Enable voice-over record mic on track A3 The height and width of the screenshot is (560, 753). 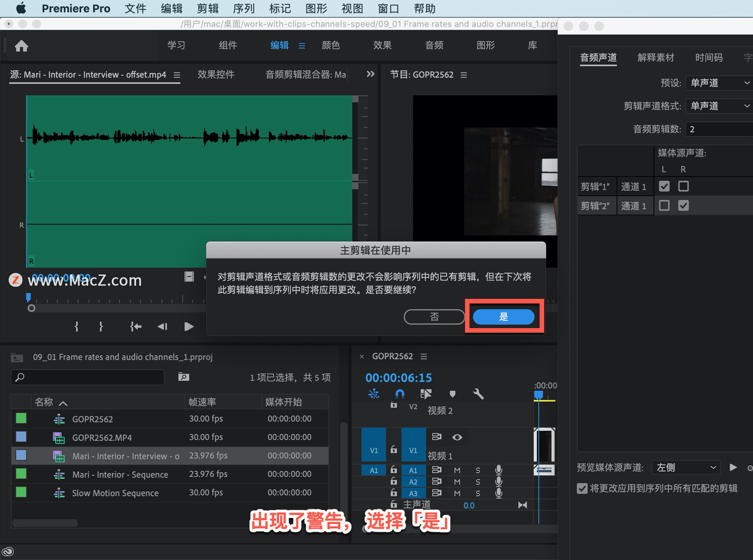click(x=499, y=493)
